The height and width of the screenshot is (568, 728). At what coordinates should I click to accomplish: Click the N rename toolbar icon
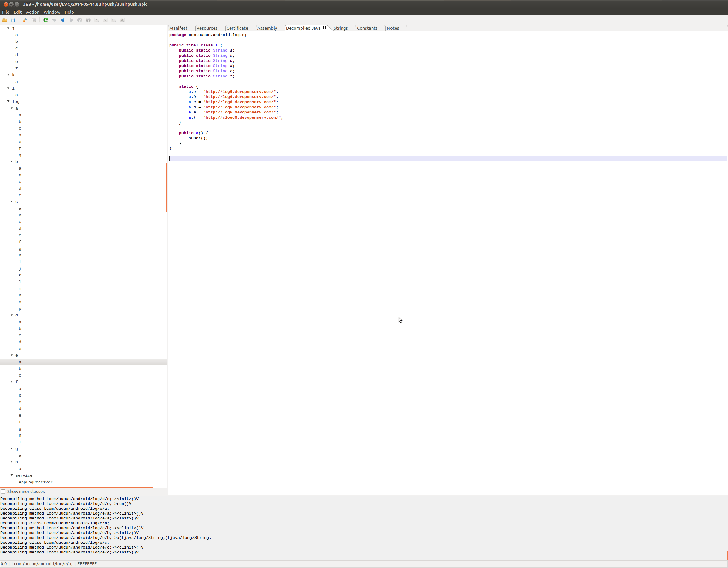click(105, 20)
